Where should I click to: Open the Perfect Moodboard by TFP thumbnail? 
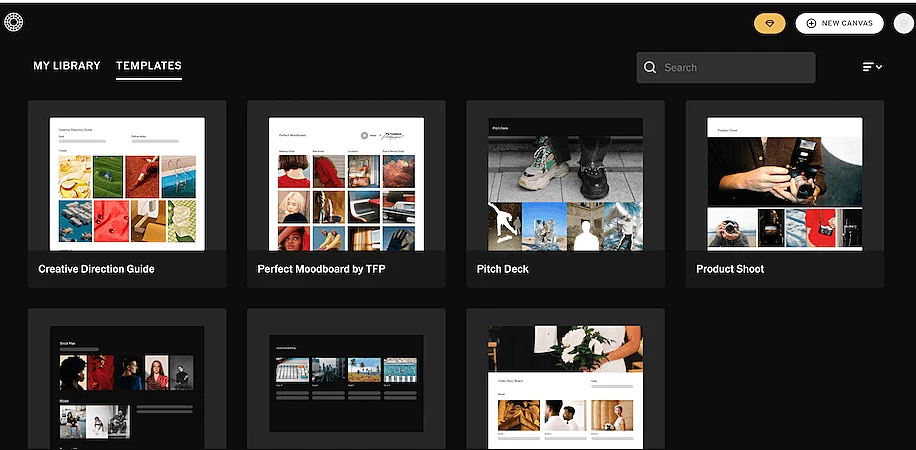click(346, 184)
